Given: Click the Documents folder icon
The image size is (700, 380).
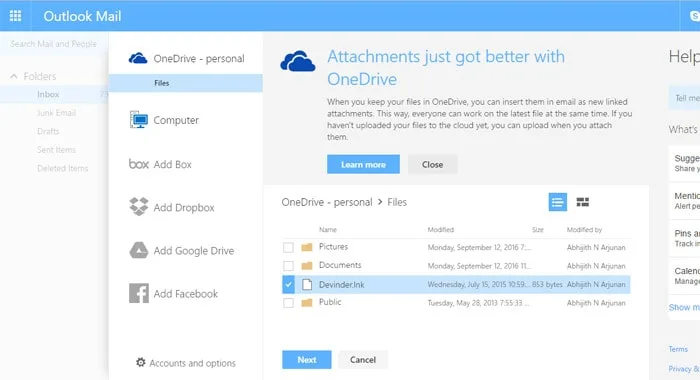Looking at the screenshot, I should (x=307, y=266).
